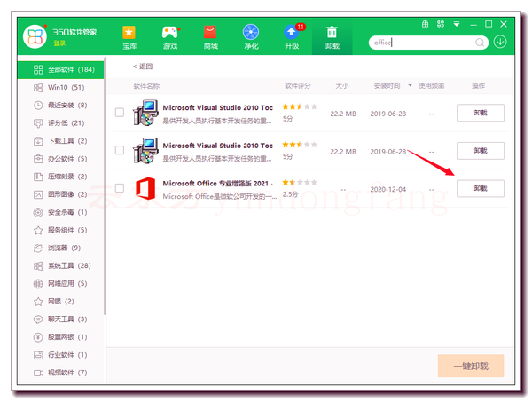Viewport: 532px width, 402px height.
Task: Sort by the 软件评分 column header
Action: point(298,85)
